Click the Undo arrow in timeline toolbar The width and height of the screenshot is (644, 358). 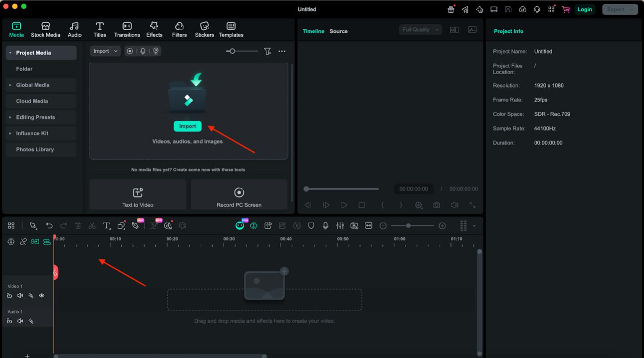click(x=49, y=226)
